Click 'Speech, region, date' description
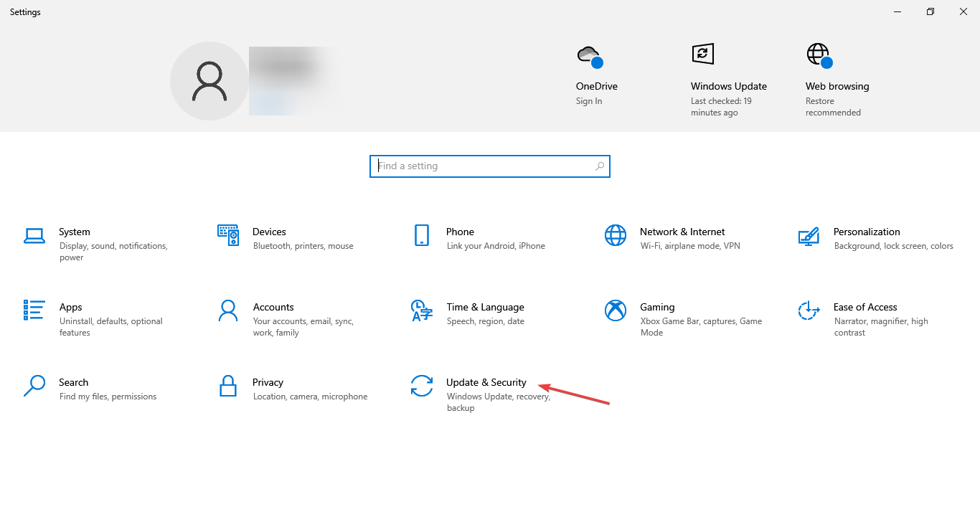The image size is (980, 522). point(486,321)
